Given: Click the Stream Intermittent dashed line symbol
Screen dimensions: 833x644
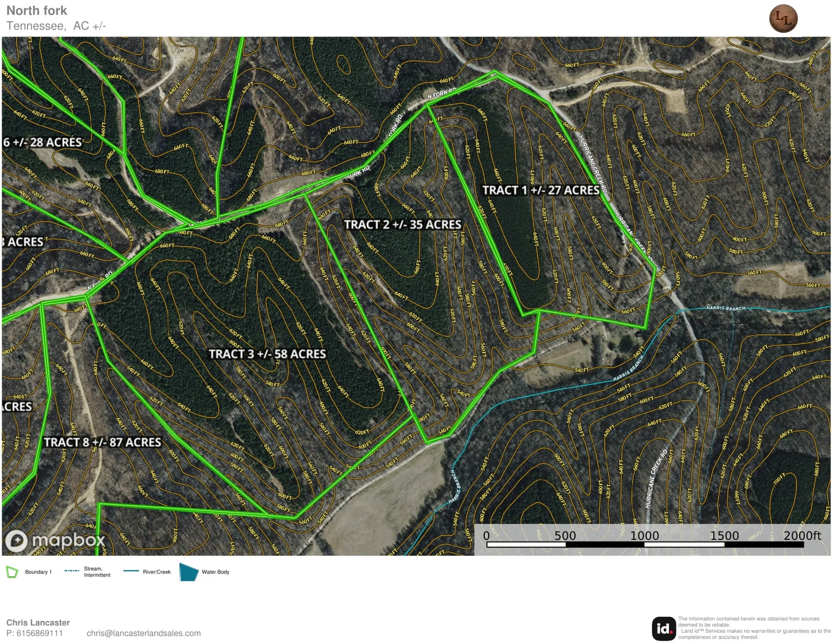Looking at the screenshot, I should 72,571.
